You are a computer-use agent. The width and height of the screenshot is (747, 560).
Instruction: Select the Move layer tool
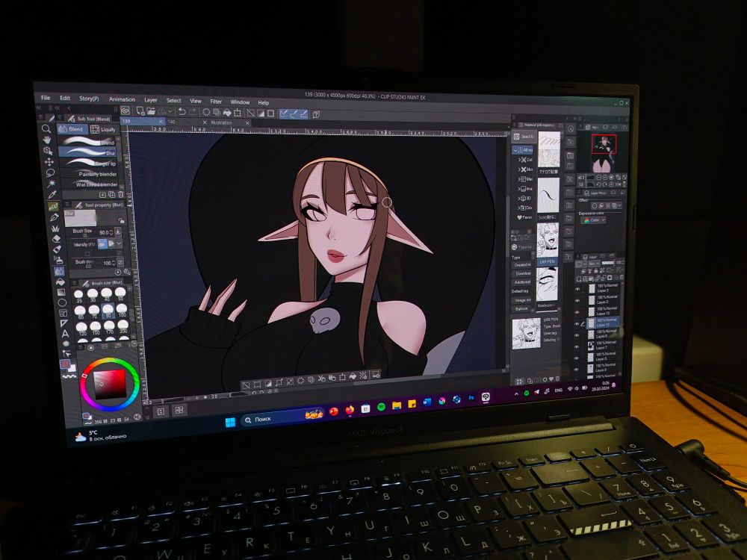49,162
